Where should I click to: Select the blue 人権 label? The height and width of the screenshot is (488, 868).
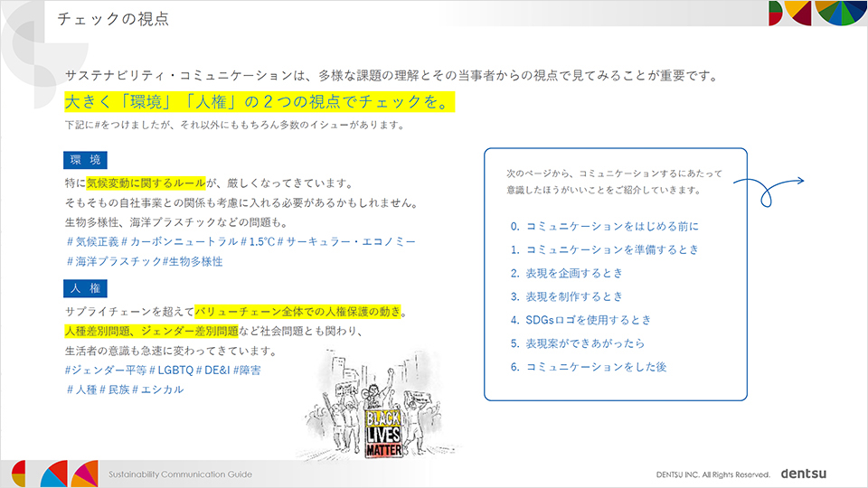click(86, 288)
